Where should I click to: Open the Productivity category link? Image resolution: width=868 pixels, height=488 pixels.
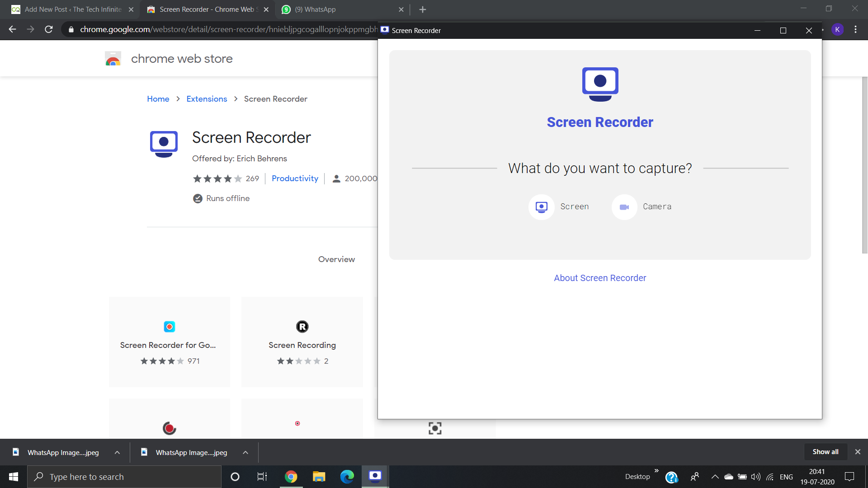295,178
